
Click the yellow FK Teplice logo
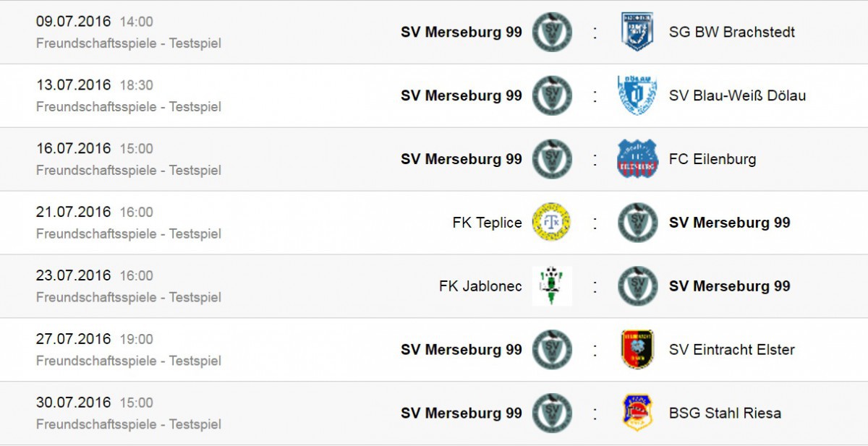[552, 223]
